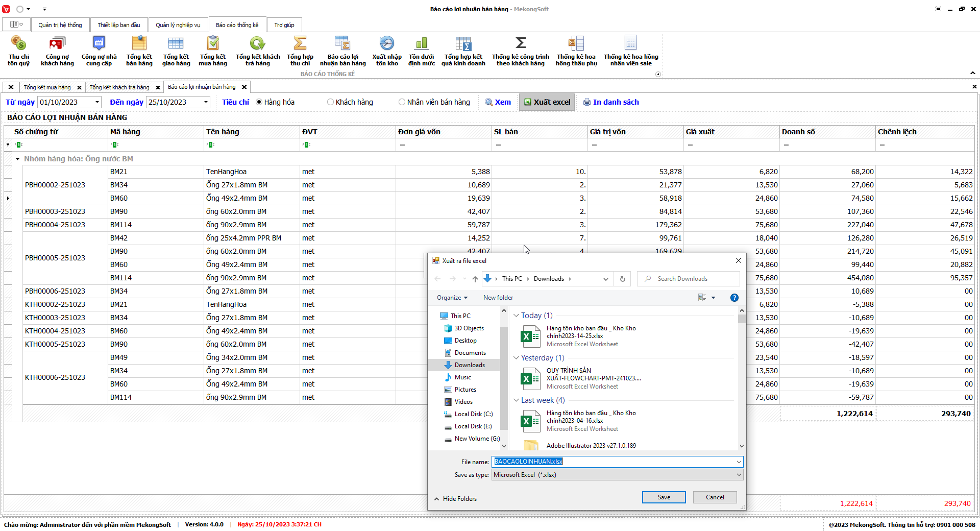Click the file list vertical scrollbar

(742, 378)
